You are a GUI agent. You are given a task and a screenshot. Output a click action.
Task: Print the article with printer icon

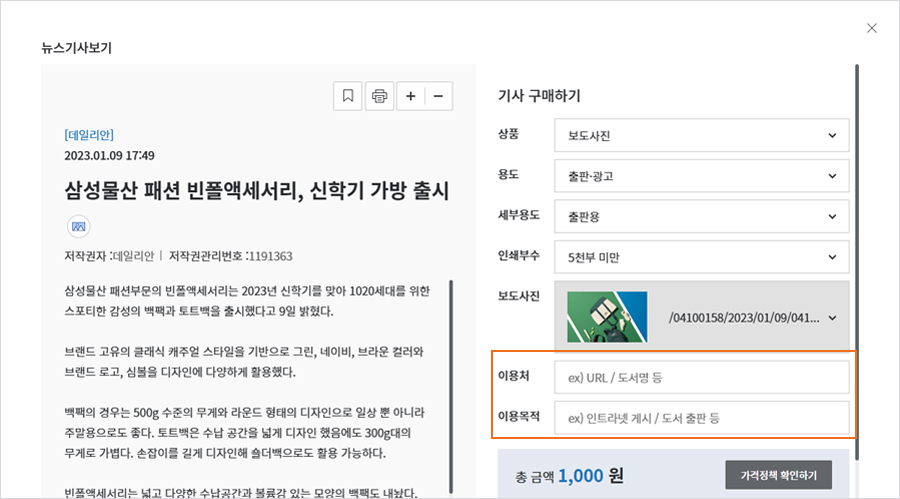379,96
